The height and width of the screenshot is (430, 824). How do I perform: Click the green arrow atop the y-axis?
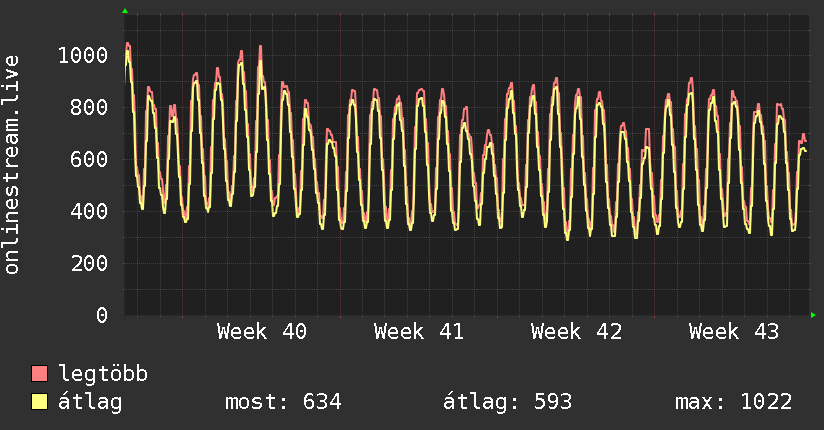tap(125, 11)
